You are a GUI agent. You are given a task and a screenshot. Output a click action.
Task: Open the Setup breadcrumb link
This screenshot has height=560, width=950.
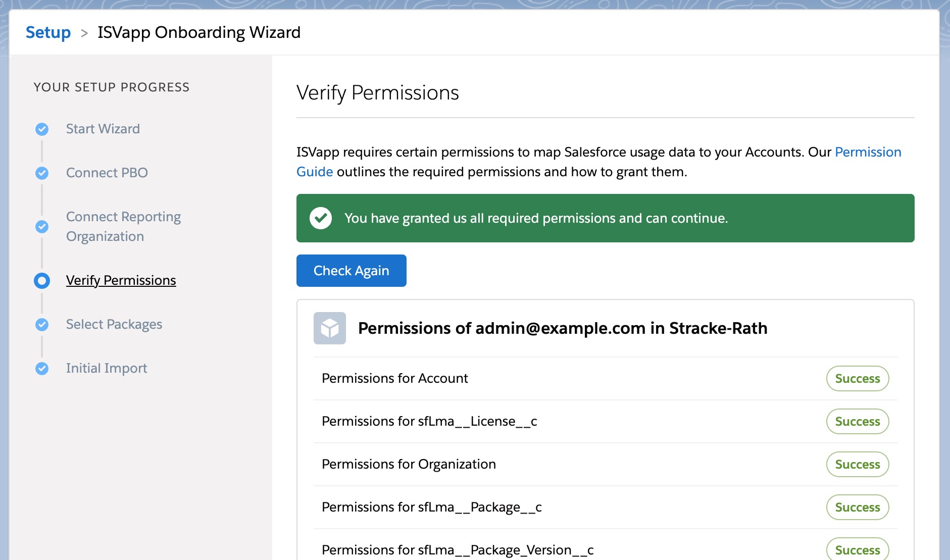(x=48, y=32)
